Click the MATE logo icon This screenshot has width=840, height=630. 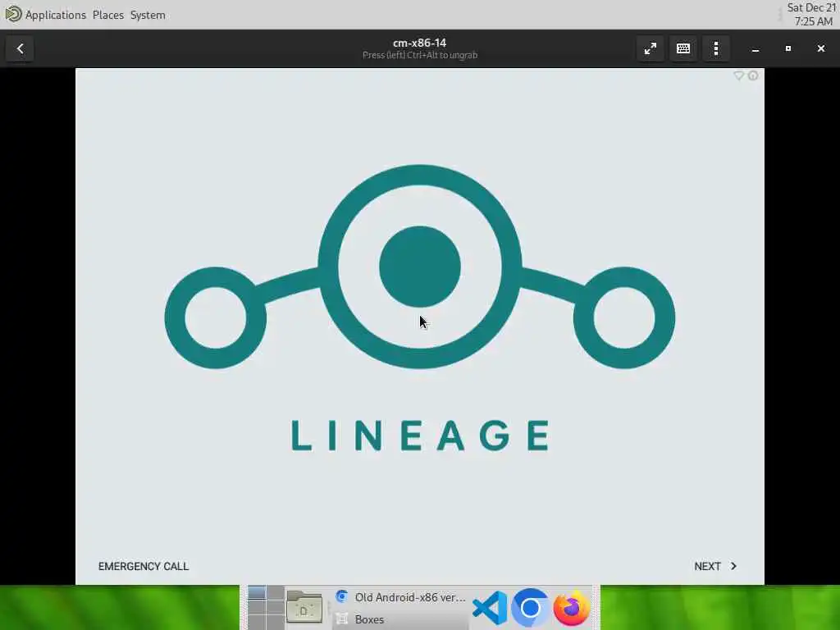[x=13, y=15]
